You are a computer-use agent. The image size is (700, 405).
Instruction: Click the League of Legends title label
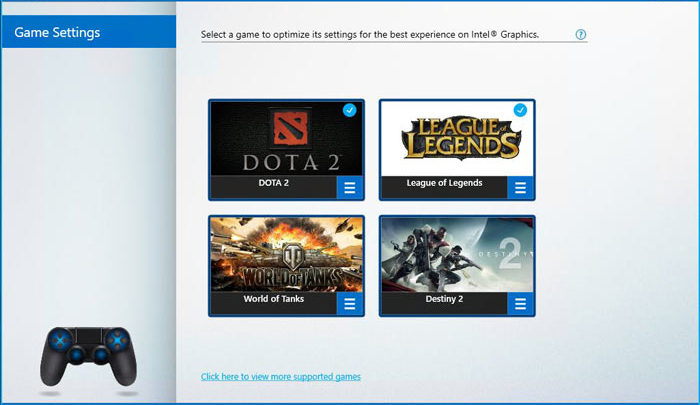tap(444, 183)
